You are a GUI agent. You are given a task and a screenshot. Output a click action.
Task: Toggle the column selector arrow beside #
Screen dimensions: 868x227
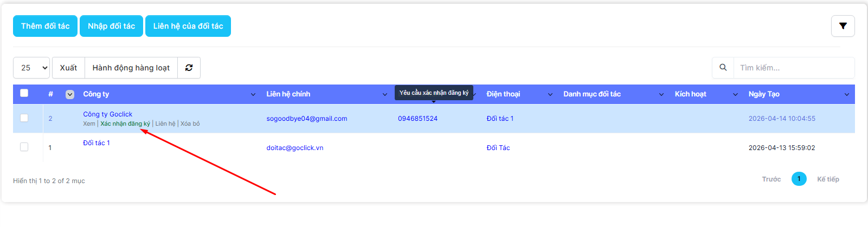coord(70,94)
